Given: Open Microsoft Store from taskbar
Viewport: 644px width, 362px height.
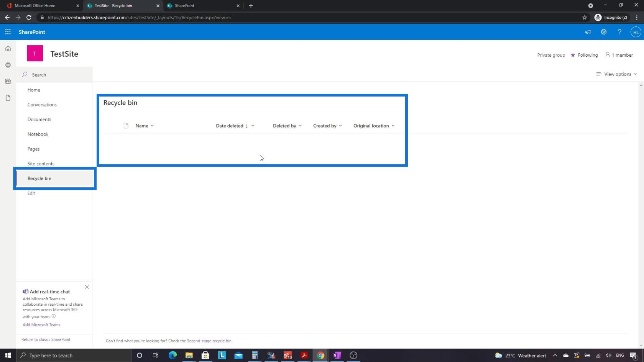Looking at the screenshot, I should point(205,355).
